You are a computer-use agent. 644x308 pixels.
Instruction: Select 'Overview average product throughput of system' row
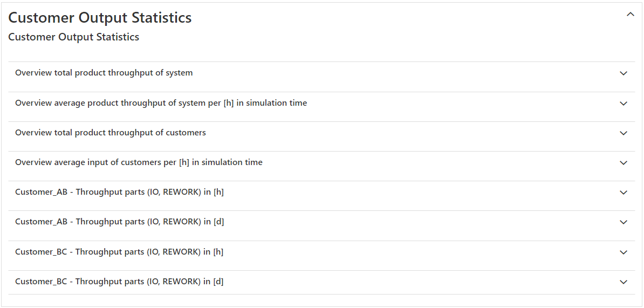[x=161, y=103]
